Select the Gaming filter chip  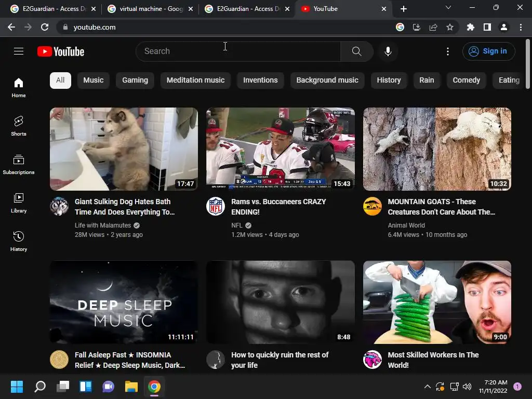tap(135, 81)
